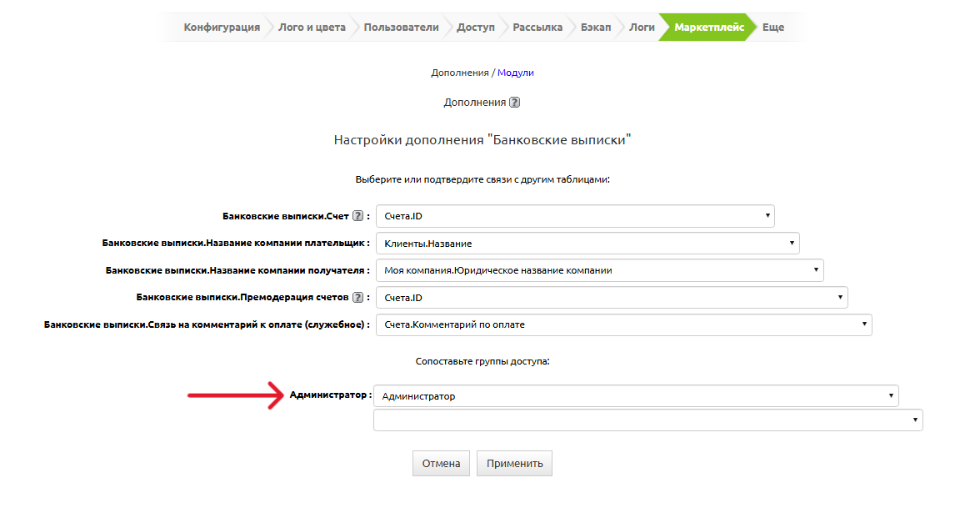Click Дополнения breadcrumb text
The height and width of the screenshot is (528, 980).
point(460,73)
